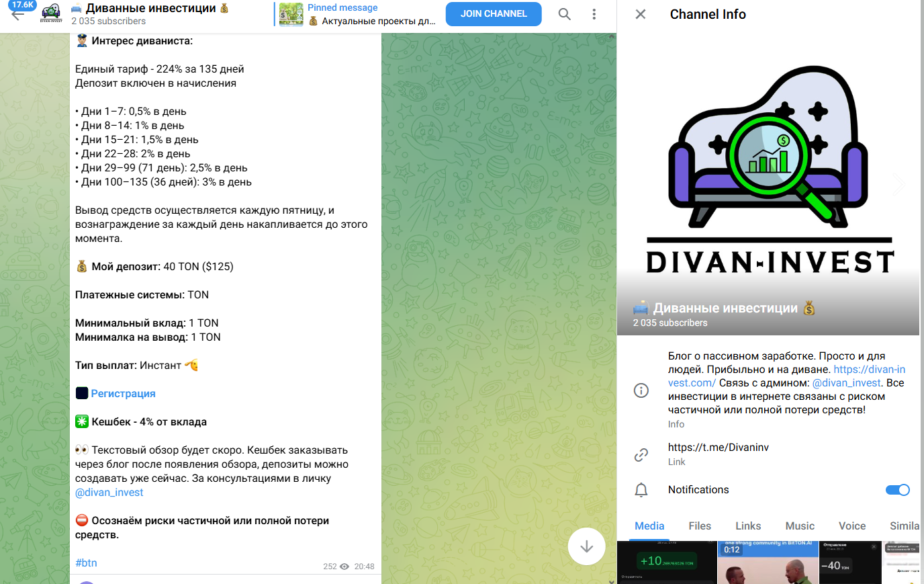Click the #btn hashtag
Image resolution: width=924 pixels, height=584 pixels.
pyautogui.click(x=86, y=563)
